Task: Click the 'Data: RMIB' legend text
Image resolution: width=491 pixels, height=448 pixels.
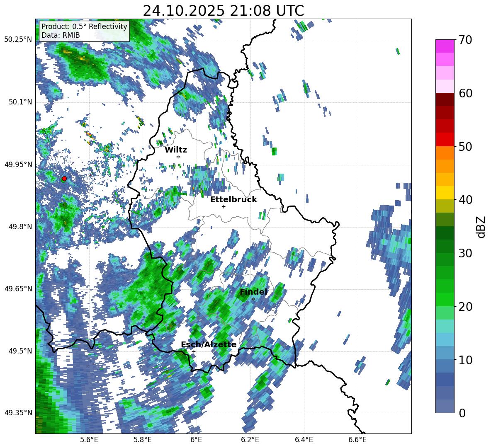Action: coord(61,35)
